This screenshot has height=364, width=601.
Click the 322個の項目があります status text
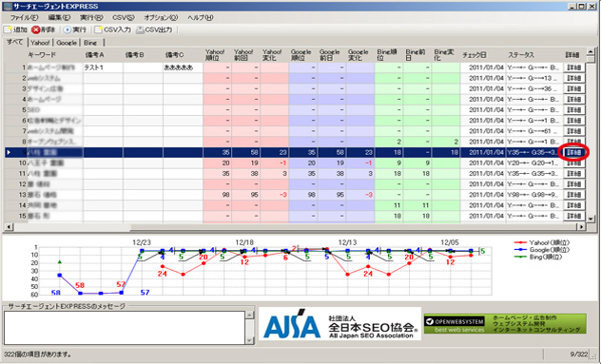[x=38, y=354]
